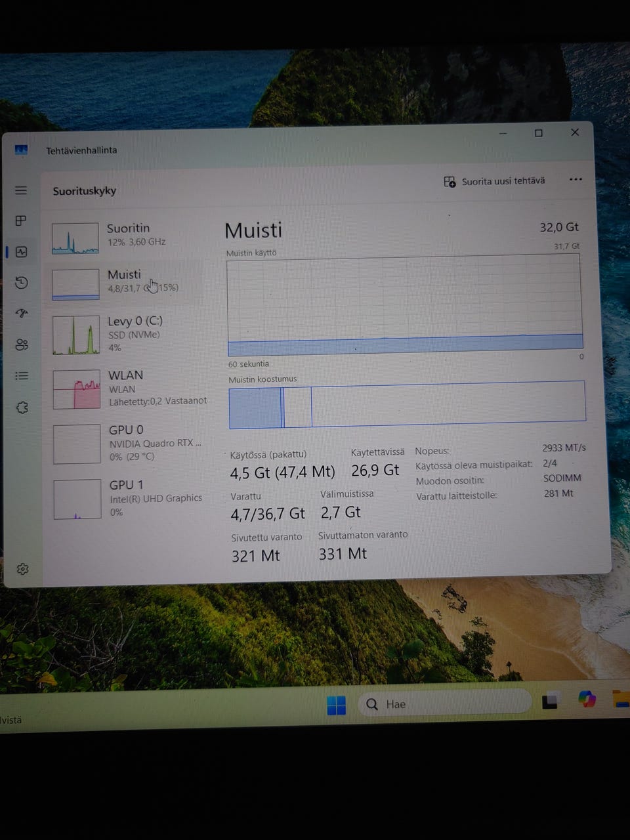Click the 321 Mt paged pool value
Image resolution: width=630 pixels, height=840 pixels.
click(x=255, y=556)
